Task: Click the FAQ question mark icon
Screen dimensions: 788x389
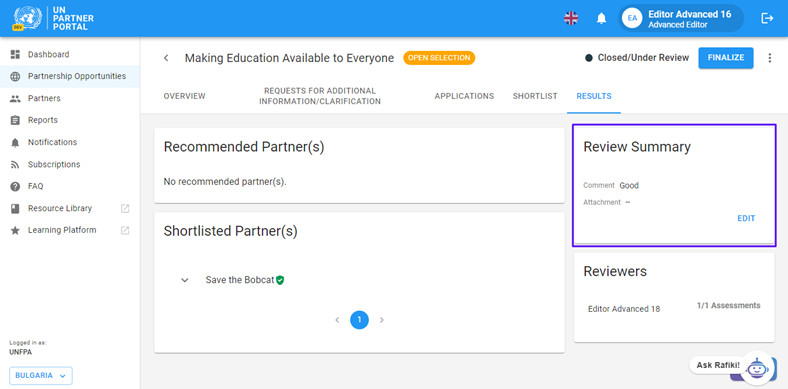Action: (15, 186)
